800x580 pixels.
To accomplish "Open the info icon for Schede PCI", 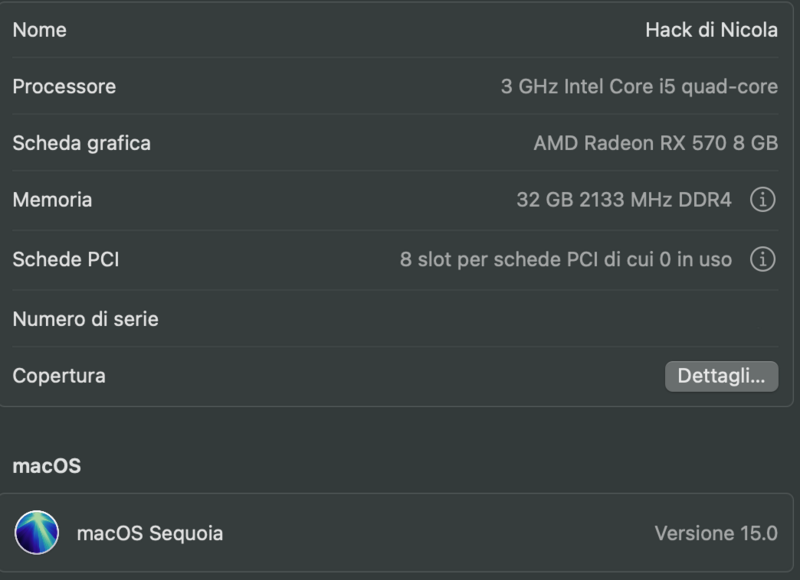I will tap(762, 260).
